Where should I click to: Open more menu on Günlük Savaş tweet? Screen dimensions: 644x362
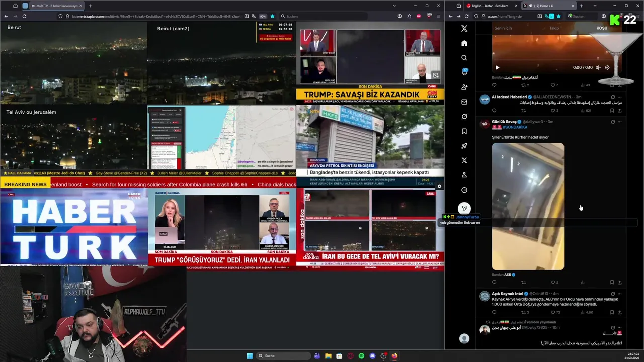tap(619, 122)
